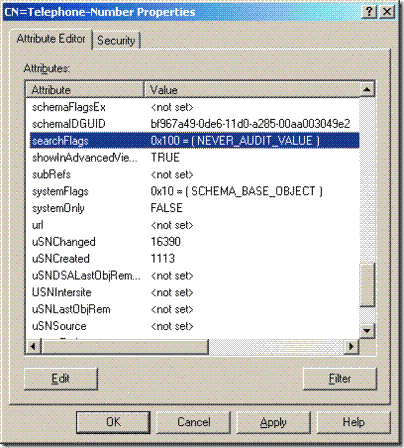The image size is (404, 448).
Task: Click the Cancel button
Action: 194,422
